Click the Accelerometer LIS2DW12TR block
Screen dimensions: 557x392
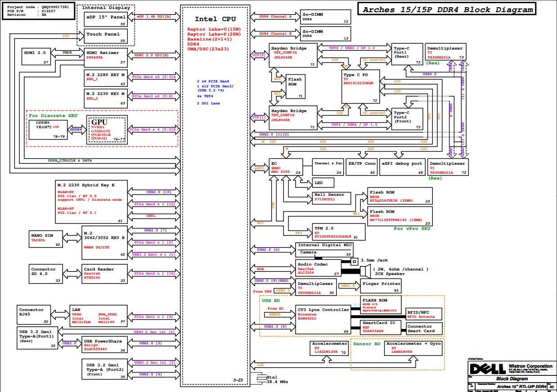click(330, 348)
